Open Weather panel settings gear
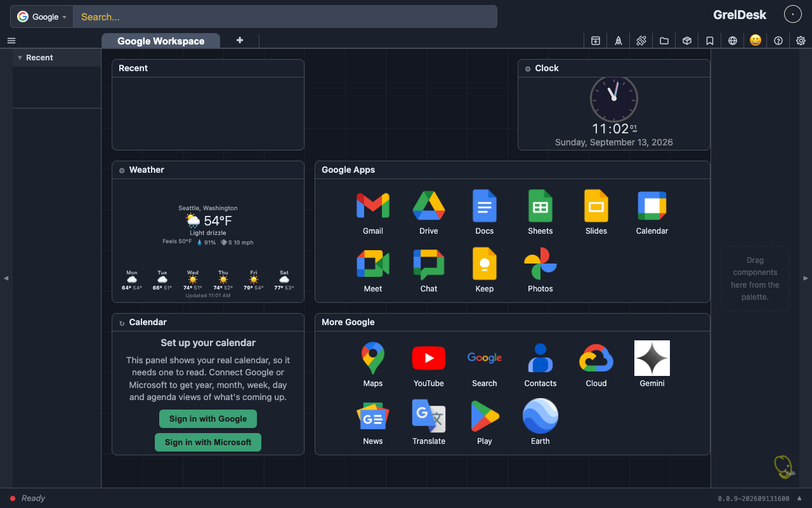 click(122, 170)
